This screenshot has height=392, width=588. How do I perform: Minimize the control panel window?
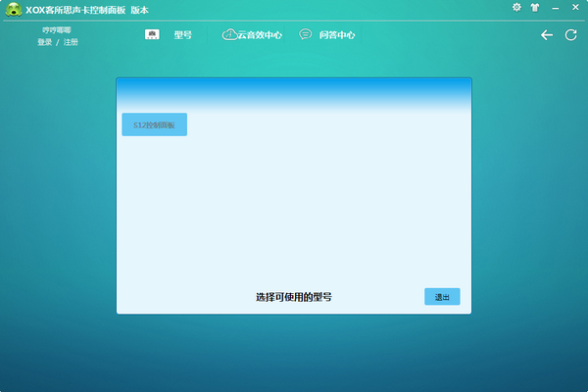point(556,8)
